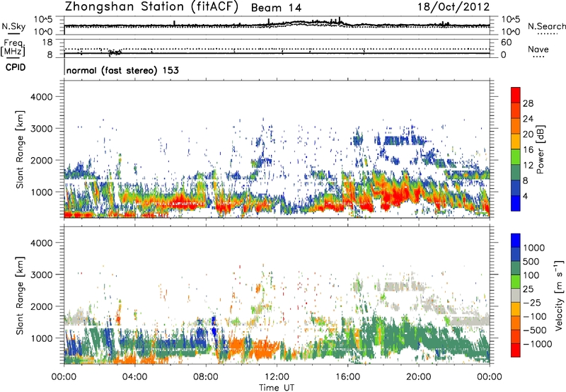The height and width of the screenshot is (392, 566).
Task: Select the Freq. [MHz] axis label
Action: (x=13, y=48)
